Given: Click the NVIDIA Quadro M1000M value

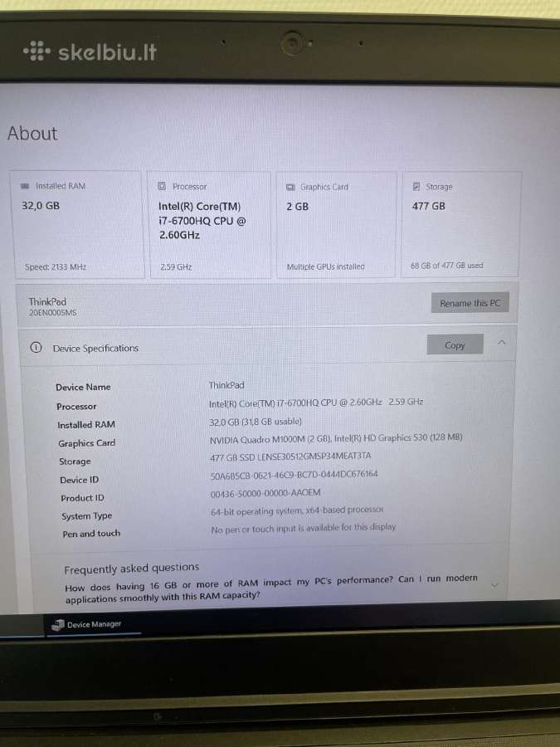Looking at the screenshot, I should (336, 438).
